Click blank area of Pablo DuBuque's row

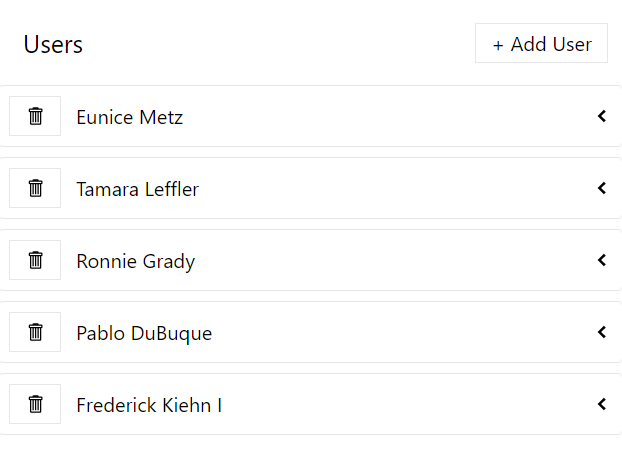[x=400, y=333]
